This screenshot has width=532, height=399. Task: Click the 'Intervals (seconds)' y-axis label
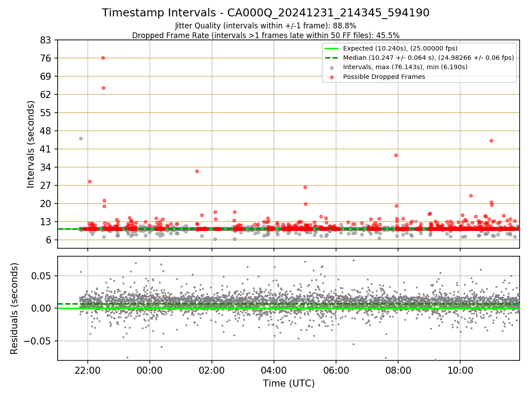31,144
